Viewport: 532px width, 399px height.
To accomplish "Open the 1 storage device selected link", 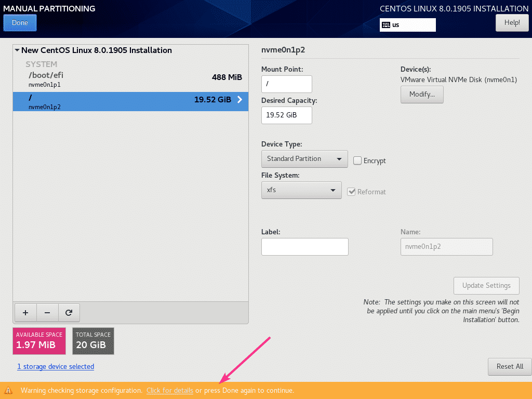I will 56,366.
